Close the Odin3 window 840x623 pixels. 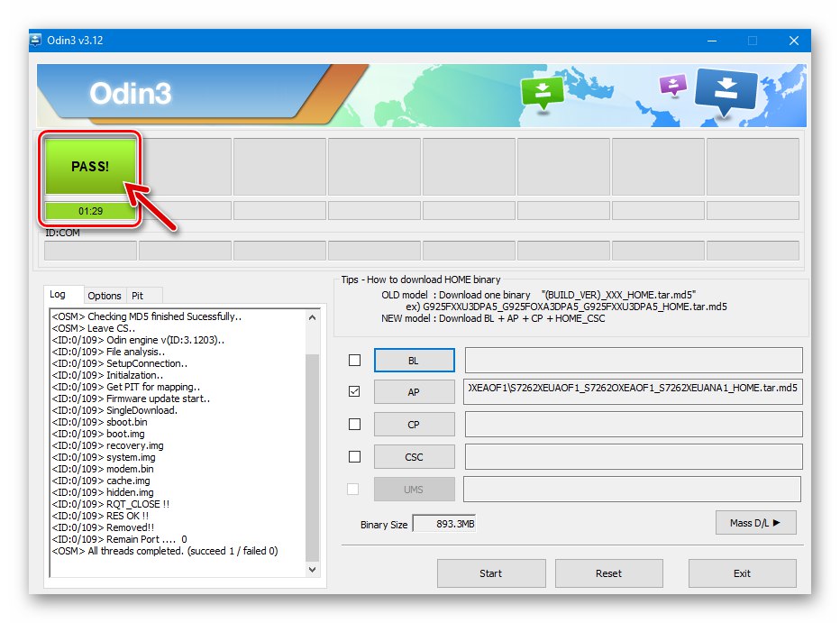[794, 41]
